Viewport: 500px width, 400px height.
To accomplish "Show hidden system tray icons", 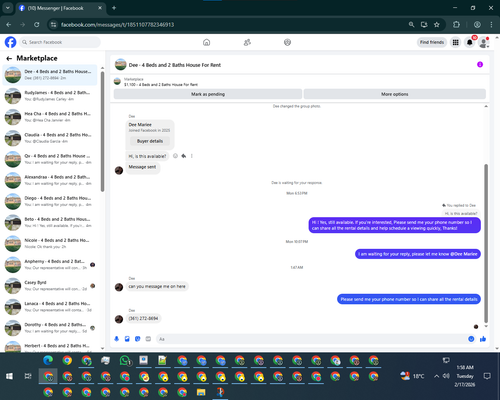I will pos(436,376).
